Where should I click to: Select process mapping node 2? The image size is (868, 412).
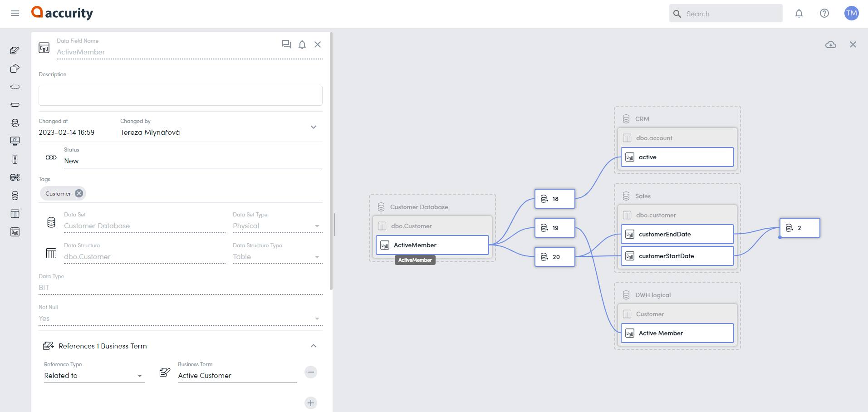tap(800, 228)
